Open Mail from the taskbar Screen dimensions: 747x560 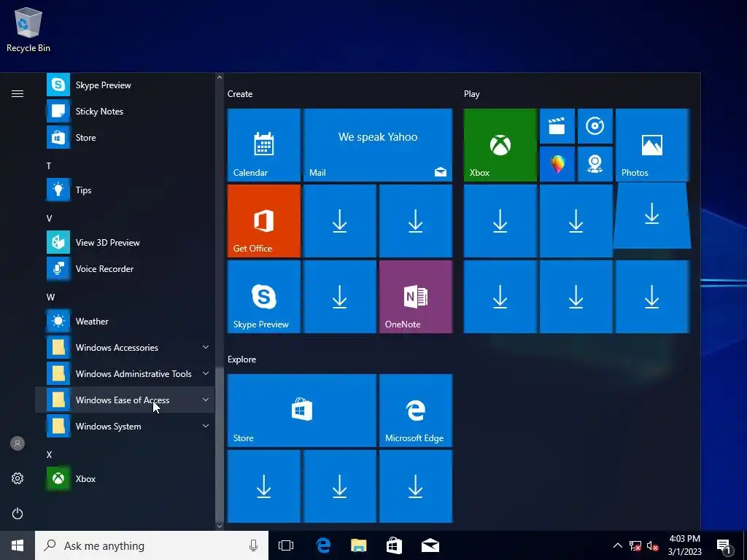pos(430,545)
